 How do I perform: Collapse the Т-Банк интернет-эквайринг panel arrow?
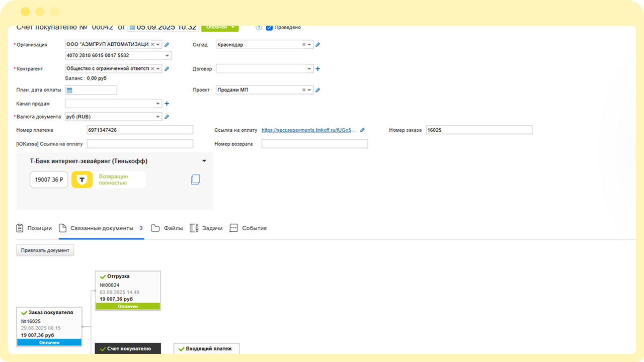click(204, 161)
